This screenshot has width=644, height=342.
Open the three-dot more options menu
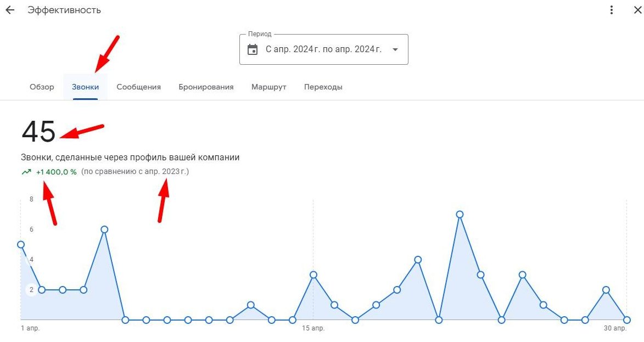pyautogui.click(x=612, y=10)
